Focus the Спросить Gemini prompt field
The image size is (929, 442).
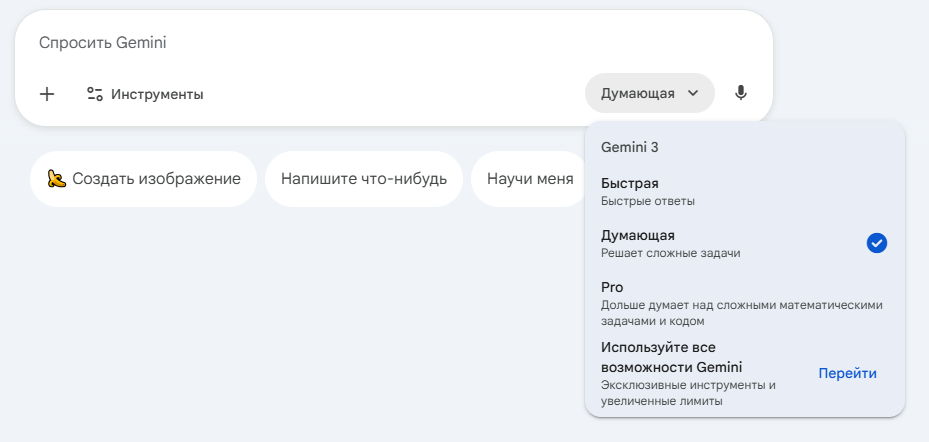click(300, 43)
